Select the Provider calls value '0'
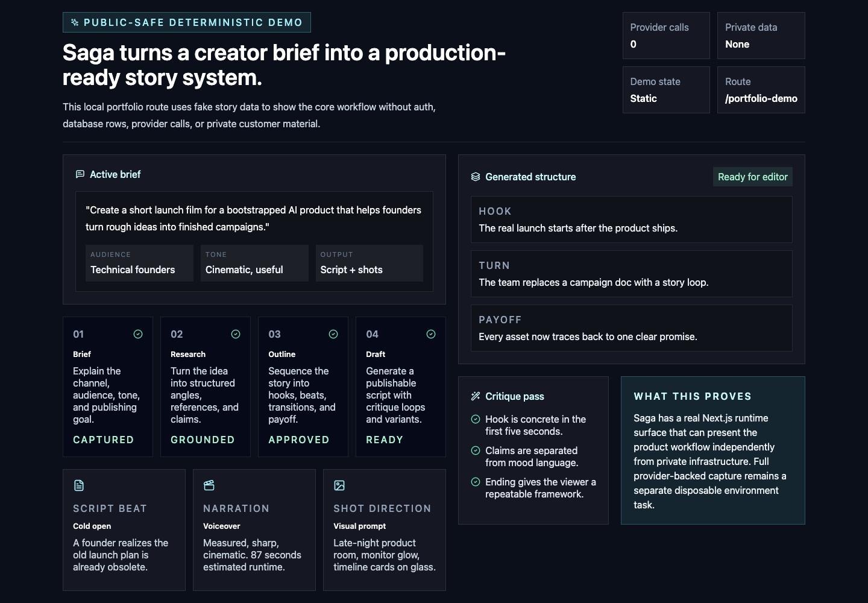Screen dimensions: 868x603 point(634,44)
